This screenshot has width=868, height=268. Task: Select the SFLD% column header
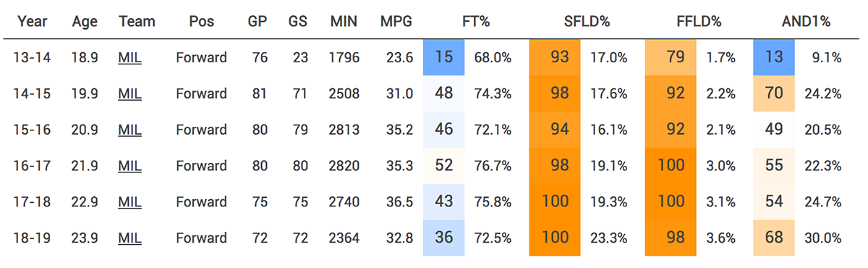point(587,22)
